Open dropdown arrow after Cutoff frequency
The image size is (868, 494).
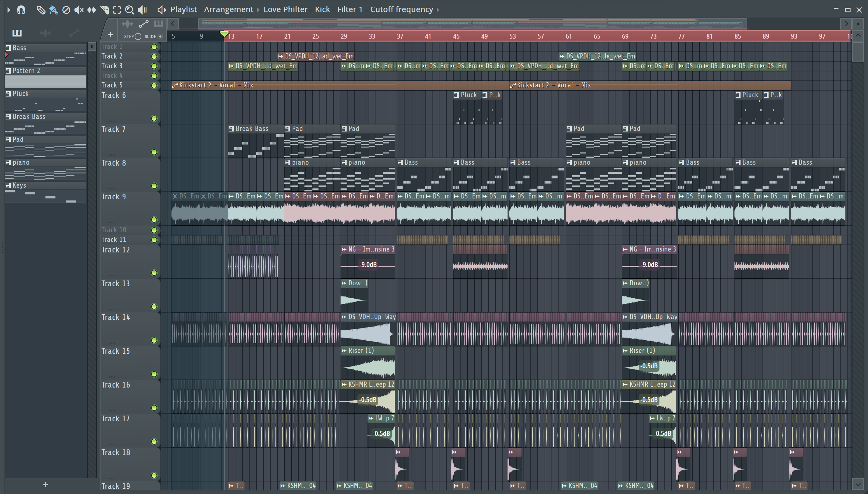click(438, 10)
